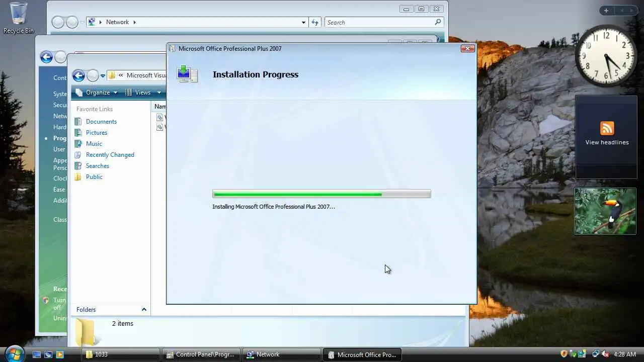Click the double chevron in Explorer address bar
The width and height of the screenshot is (644, 362).
[121, 75]
